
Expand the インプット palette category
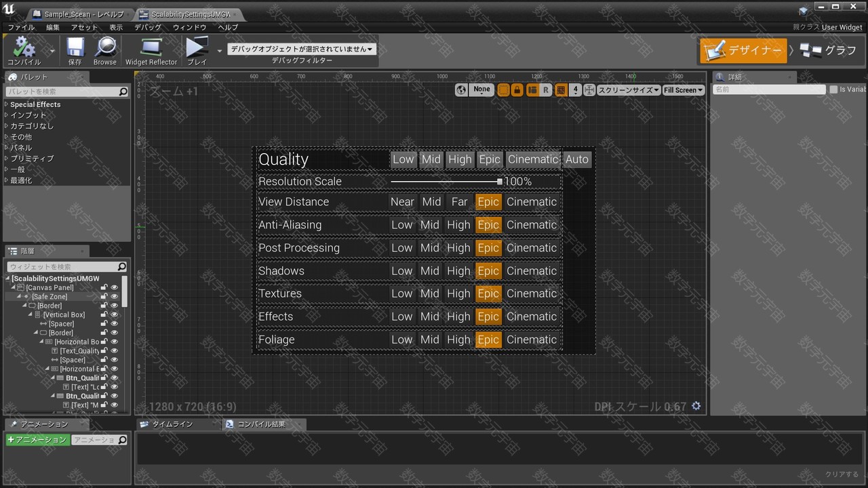6,115
